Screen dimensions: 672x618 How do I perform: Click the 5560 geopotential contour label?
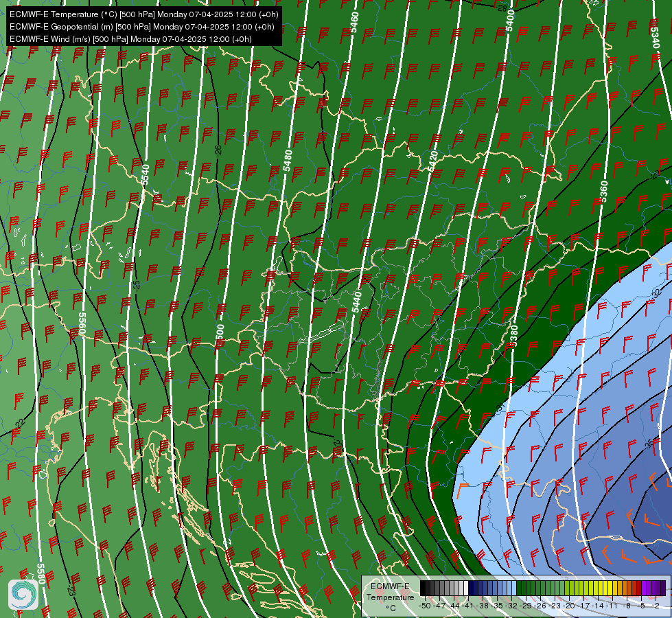coord(83,324)
